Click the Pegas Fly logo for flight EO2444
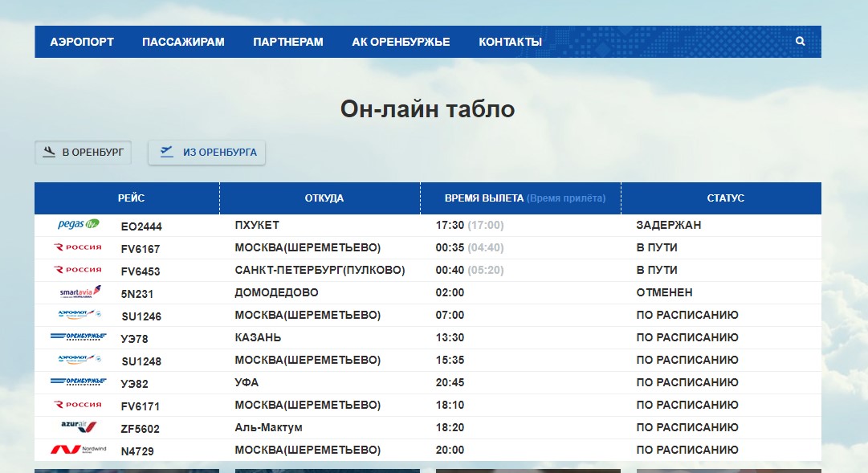Screen dimensions: 868x473 click(78, 224)
